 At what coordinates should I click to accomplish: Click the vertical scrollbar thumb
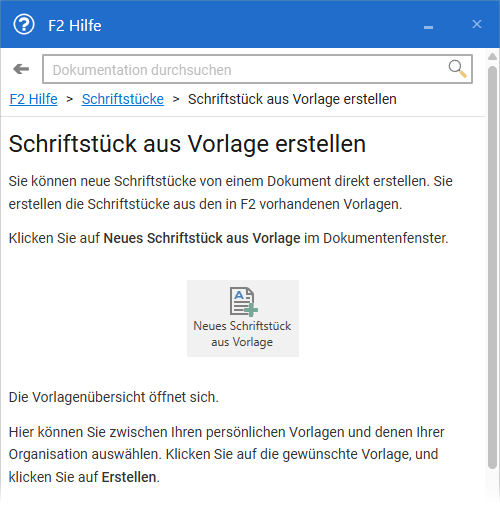(492, 267)
